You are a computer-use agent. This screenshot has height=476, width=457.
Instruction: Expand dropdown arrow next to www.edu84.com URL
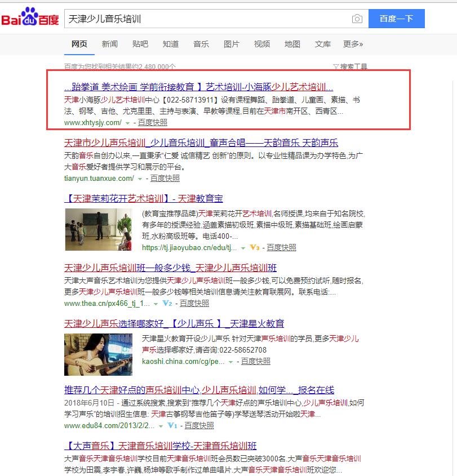click(x=161, y=426)
